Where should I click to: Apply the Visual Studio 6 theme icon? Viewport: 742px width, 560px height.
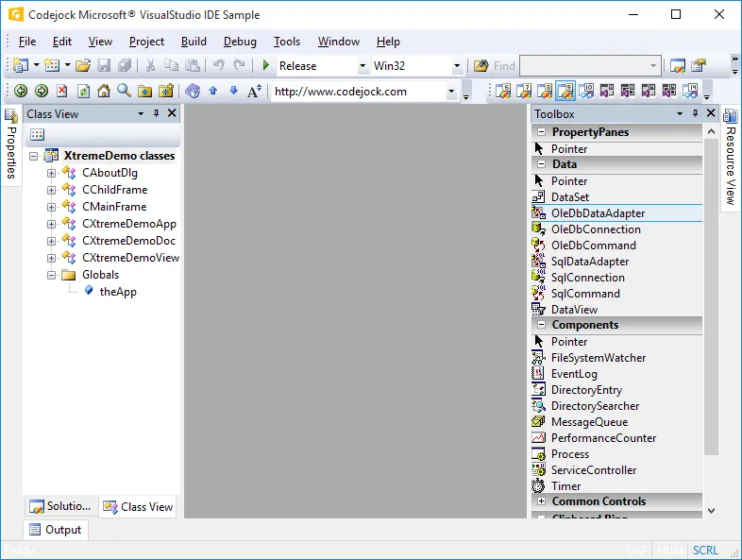[503, 91]
